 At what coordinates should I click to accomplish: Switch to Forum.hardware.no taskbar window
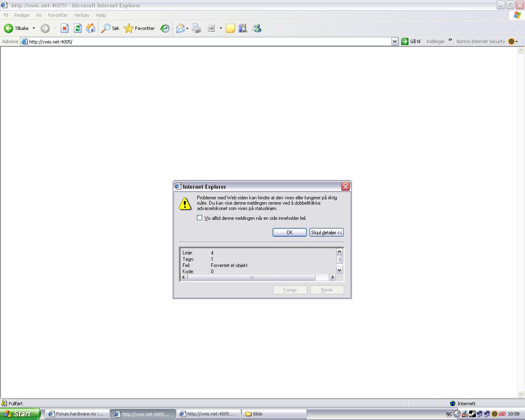pyautogui.click(x=78, y=414)
